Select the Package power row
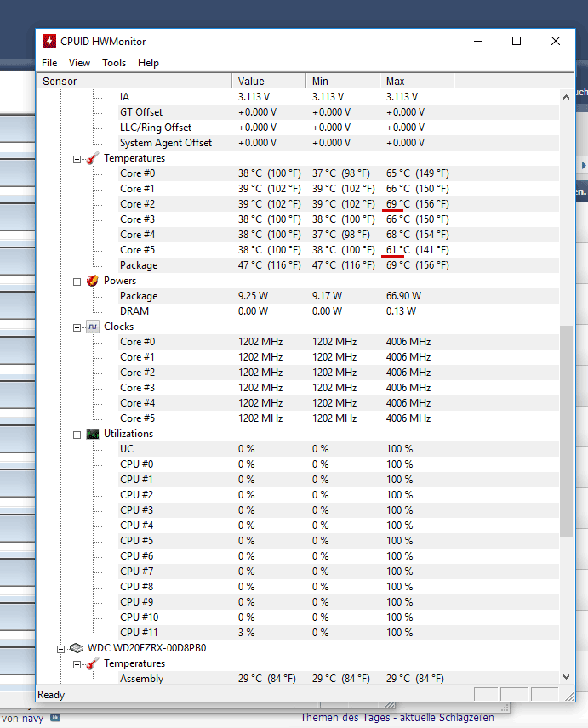The width and height of the screenshot is (588, 728). [339, 296]
